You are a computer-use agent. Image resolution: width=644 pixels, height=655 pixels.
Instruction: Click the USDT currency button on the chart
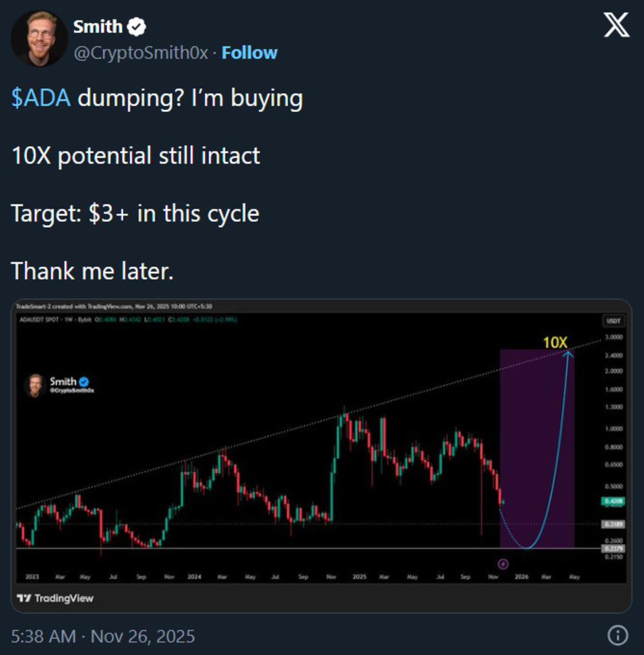613,321
